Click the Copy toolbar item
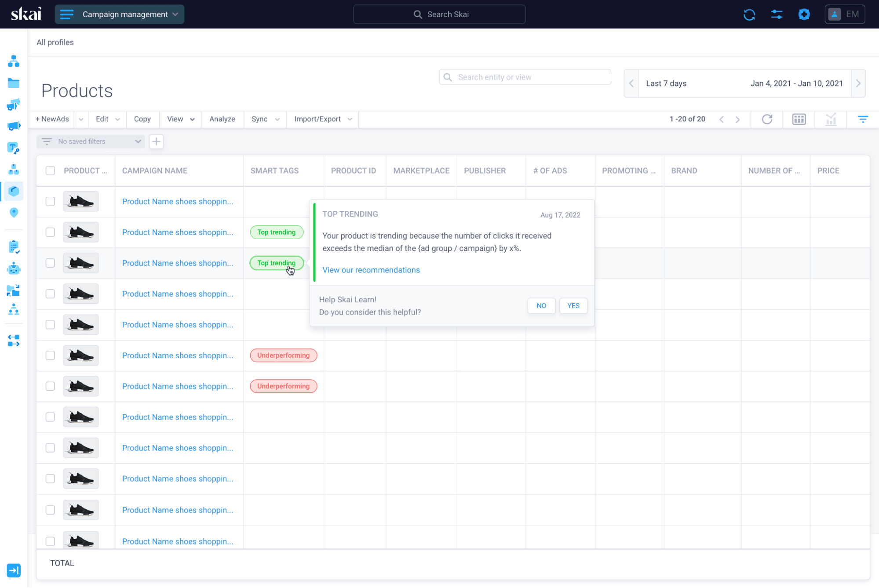 coord(142,119)
